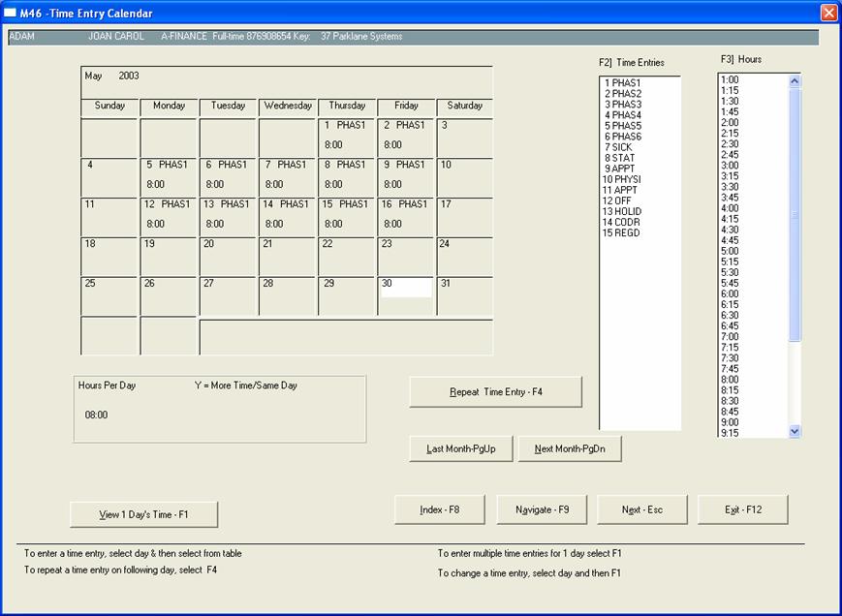Screen dimensions: 842x616
Task: Click the Hours list scrollbar thumb
Action: 795,214
